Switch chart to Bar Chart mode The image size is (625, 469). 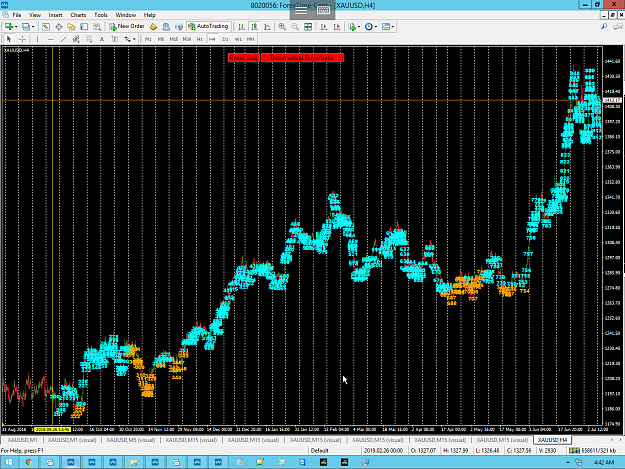click(x=242, y=27)
